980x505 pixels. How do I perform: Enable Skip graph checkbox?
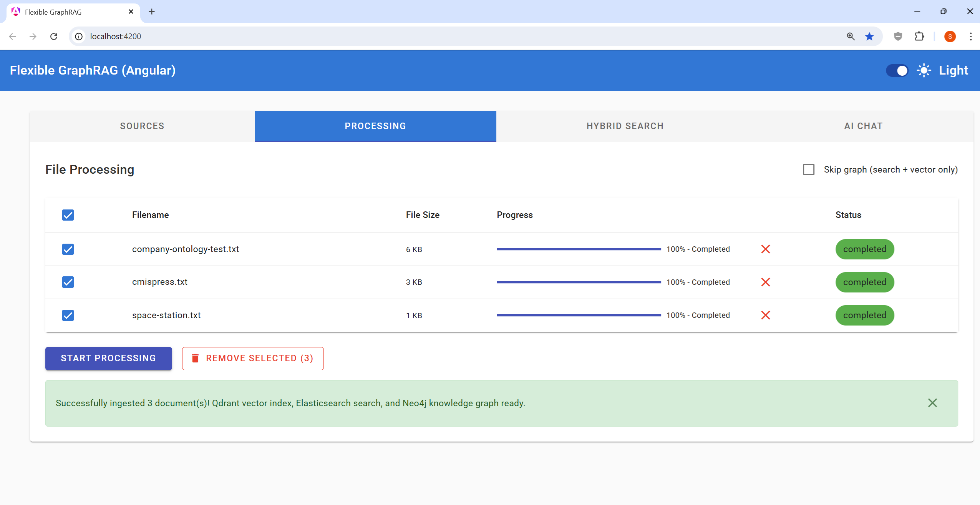point(809,169)
